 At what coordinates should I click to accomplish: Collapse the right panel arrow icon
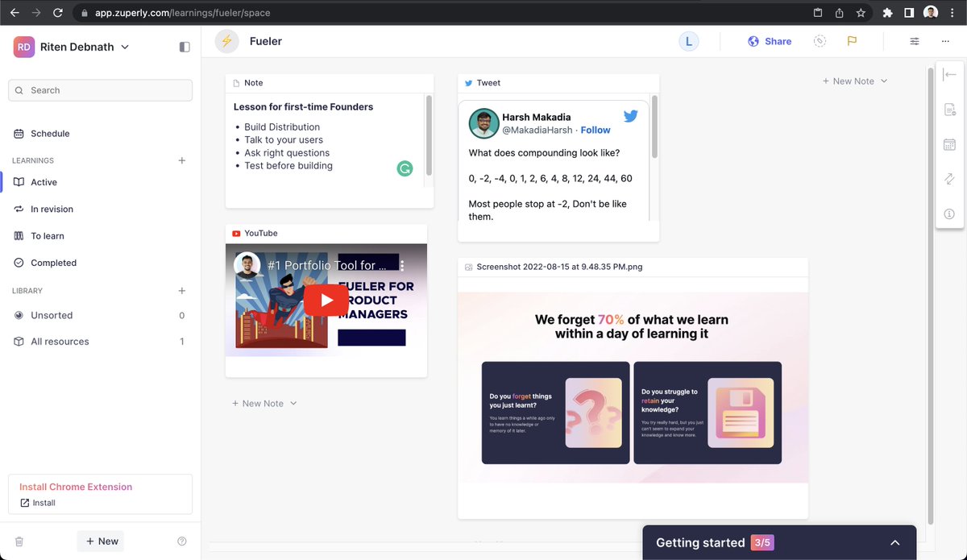pyautogui.click(x=949, y=74)
